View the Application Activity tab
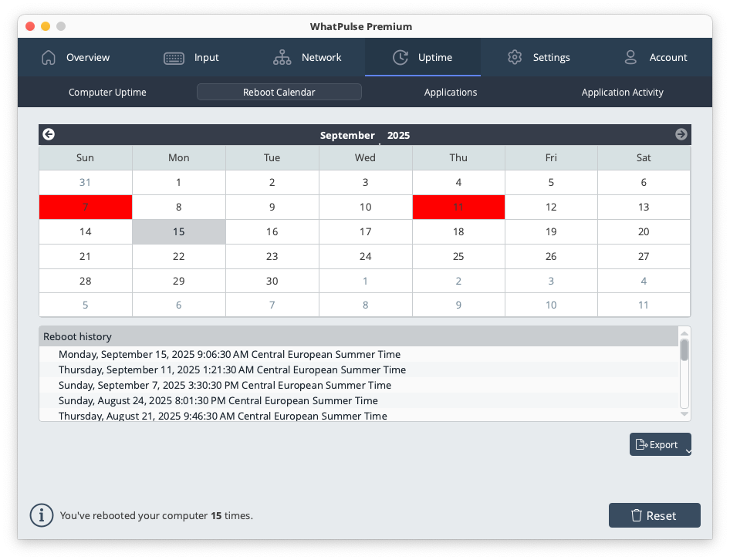 (x=622, y=92)
